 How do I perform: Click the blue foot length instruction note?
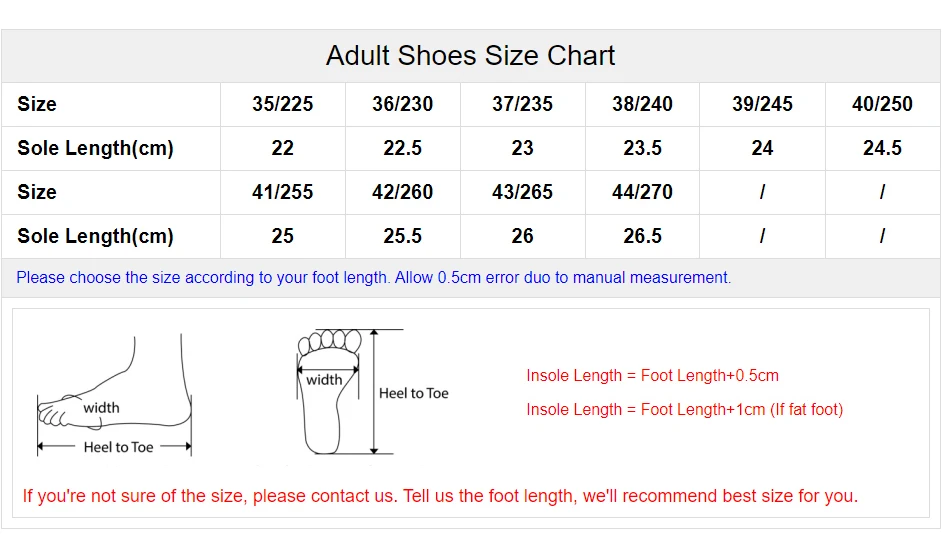(374, 278)
